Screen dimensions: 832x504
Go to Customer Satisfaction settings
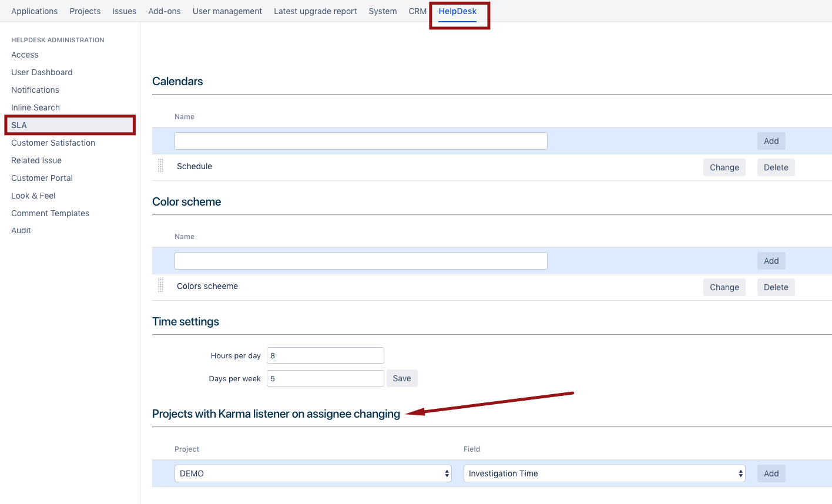(53, 143)
